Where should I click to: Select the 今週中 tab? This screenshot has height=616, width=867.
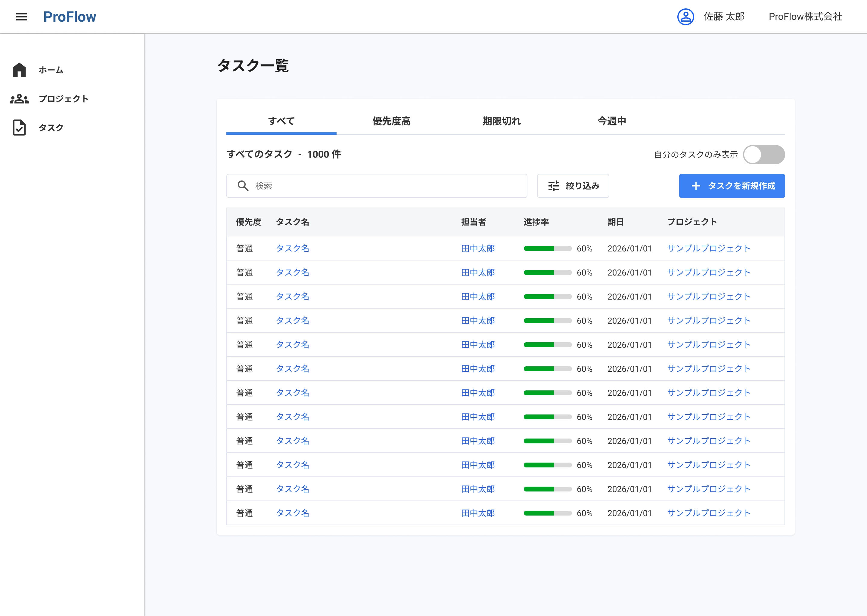coord(612,121)
